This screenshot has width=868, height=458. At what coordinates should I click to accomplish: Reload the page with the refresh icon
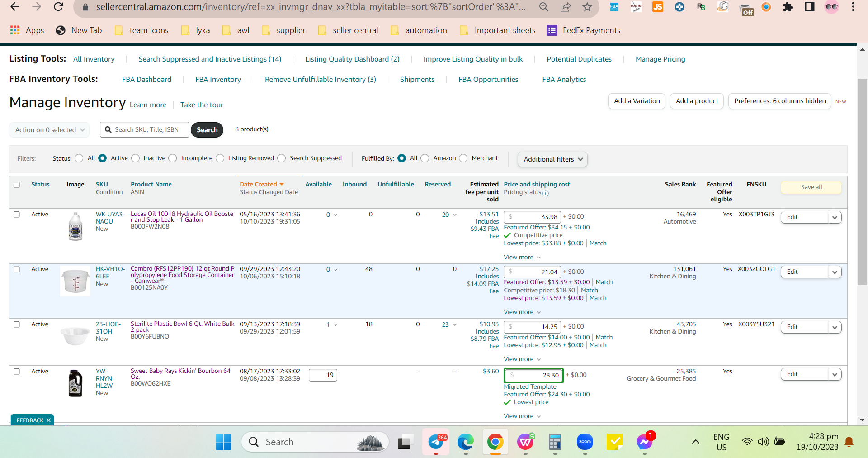(x=58, y=7)
